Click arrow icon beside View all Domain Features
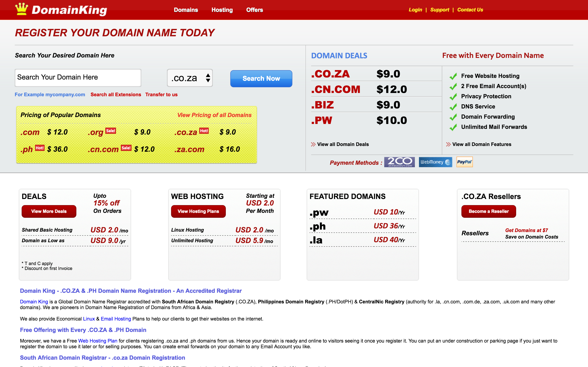Image resolution: width=588 pixels, height=367 pixels. pos(448,144)
